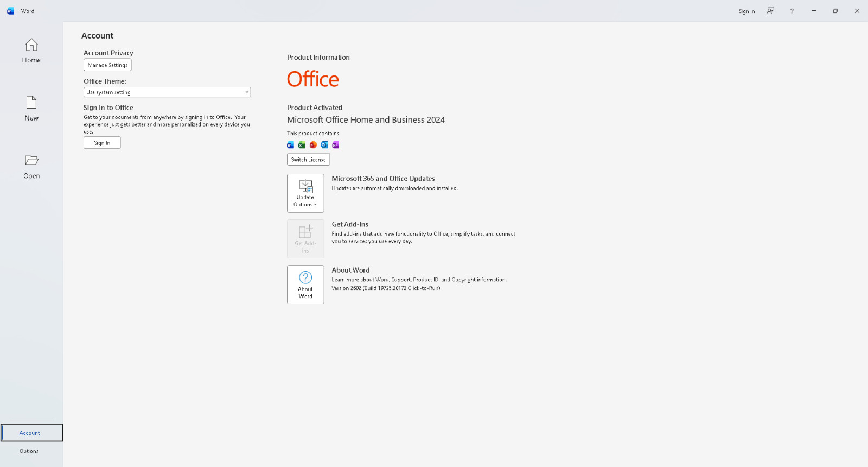Click the OneNote app icon under product contents
This screenshot has width=868, height=467.
click(x=336, y=145)
